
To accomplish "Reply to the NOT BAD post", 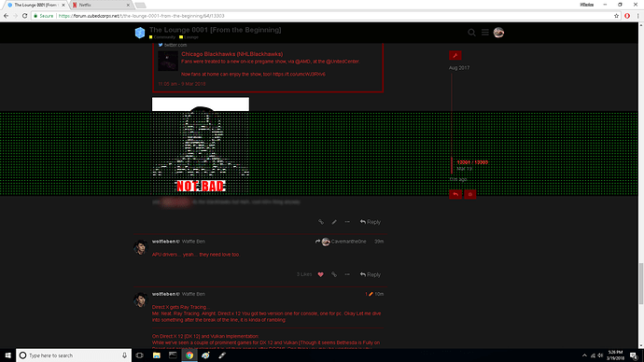I will (371, 222).
